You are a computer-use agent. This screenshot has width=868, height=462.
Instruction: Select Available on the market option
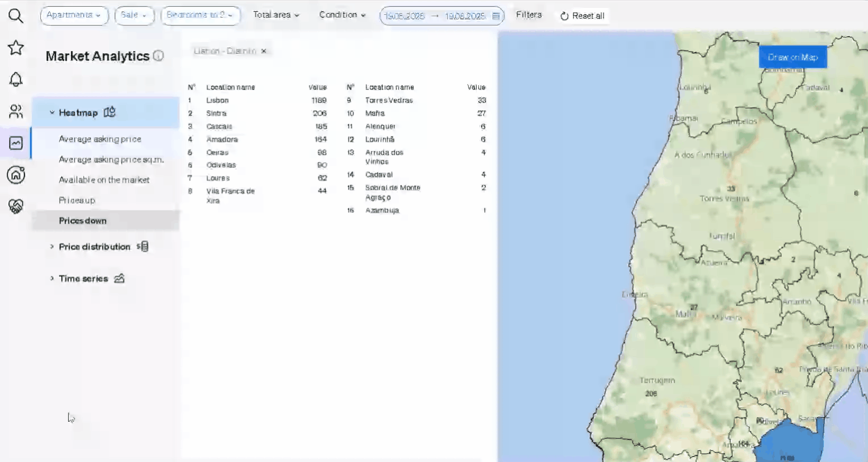click(x=104, y=180)
